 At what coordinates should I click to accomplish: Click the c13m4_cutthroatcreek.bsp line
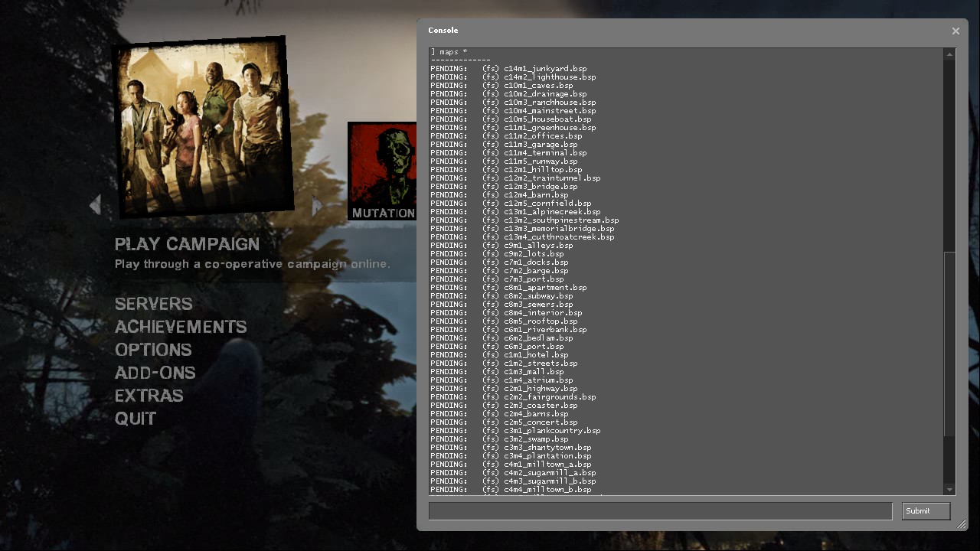tap(522, 237)
